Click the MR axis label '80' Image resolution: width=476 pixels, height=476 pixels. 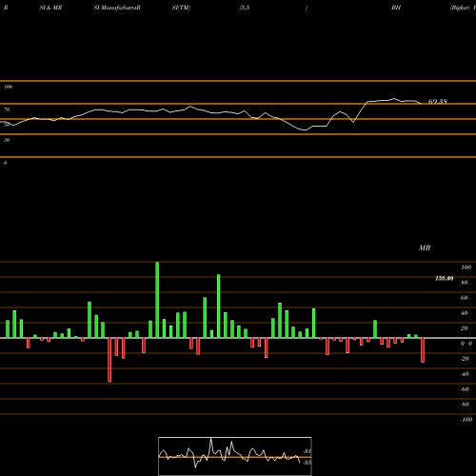pyautogui.click(x=465, y=283)
